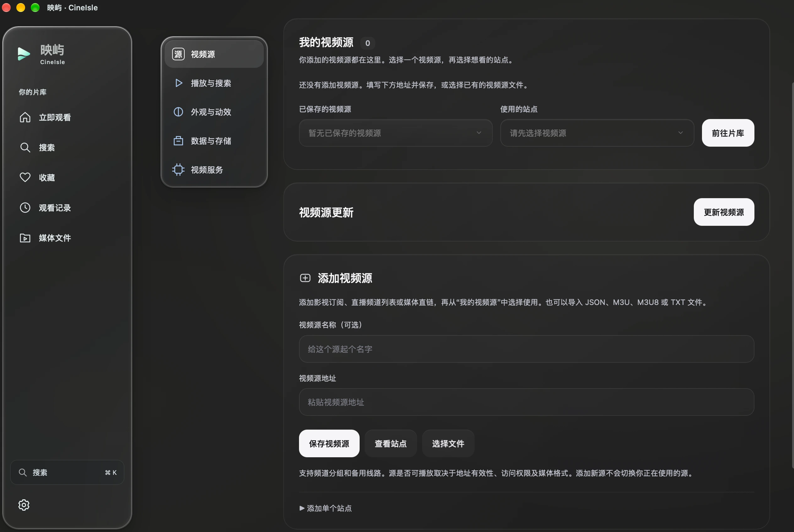Click the 保存视频源 button

pos(329,443)
